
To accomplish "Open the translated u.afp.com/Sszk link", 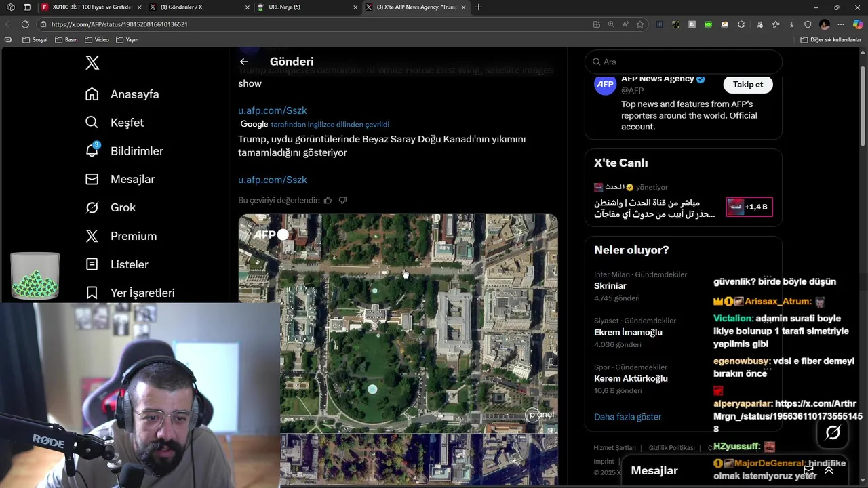I will point(273,180).
